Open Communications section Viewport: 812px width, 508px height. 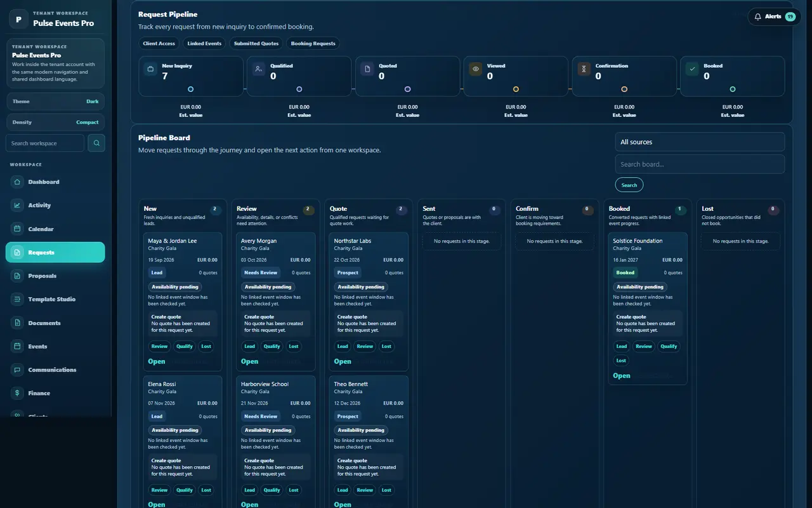point(55,370)
